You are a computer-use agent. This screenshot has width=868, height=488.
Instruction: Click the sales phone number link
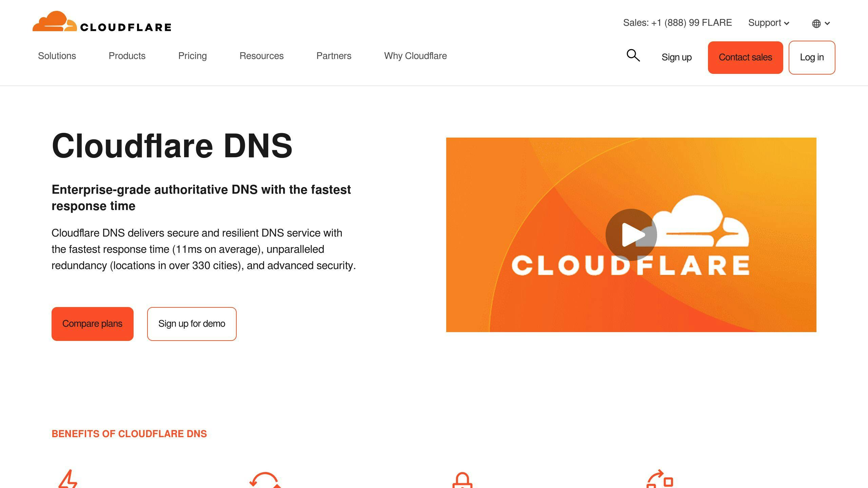point(677,23)
